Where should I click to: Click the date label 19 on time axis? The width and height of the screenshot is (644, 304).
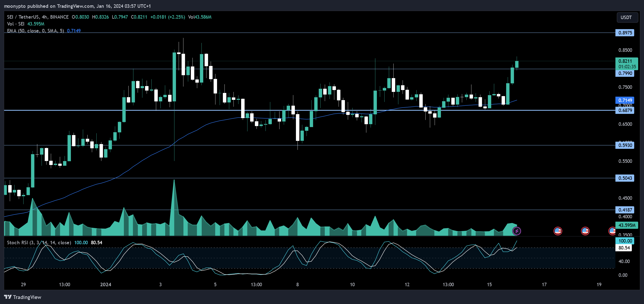(x=599, y=285)
